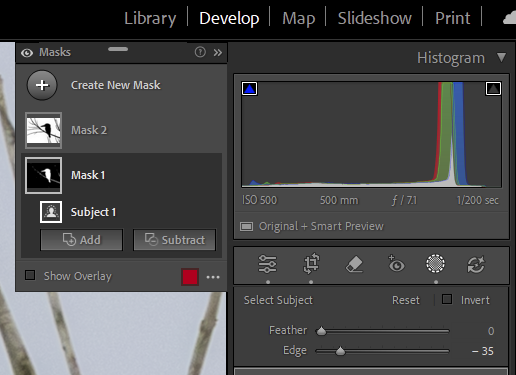Collapse the Masks panel with double chevron
This screenshot has height=375, width=516.
coord(218,52)
